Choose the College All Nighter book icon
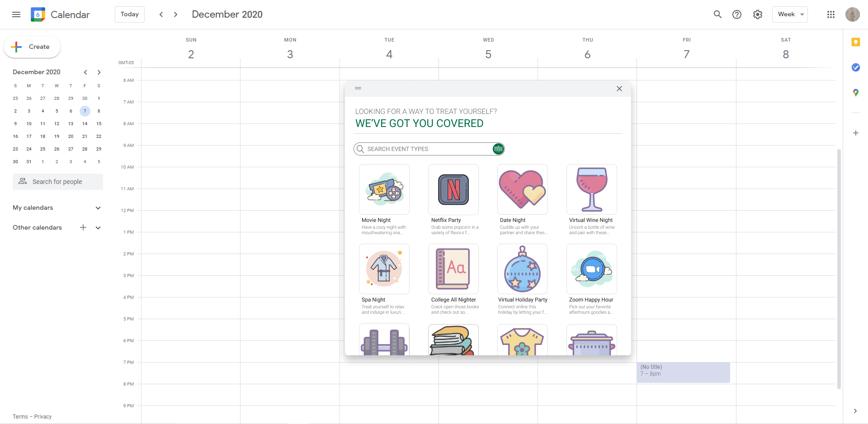This screenshot has height=424, width=868. [453, 269]
